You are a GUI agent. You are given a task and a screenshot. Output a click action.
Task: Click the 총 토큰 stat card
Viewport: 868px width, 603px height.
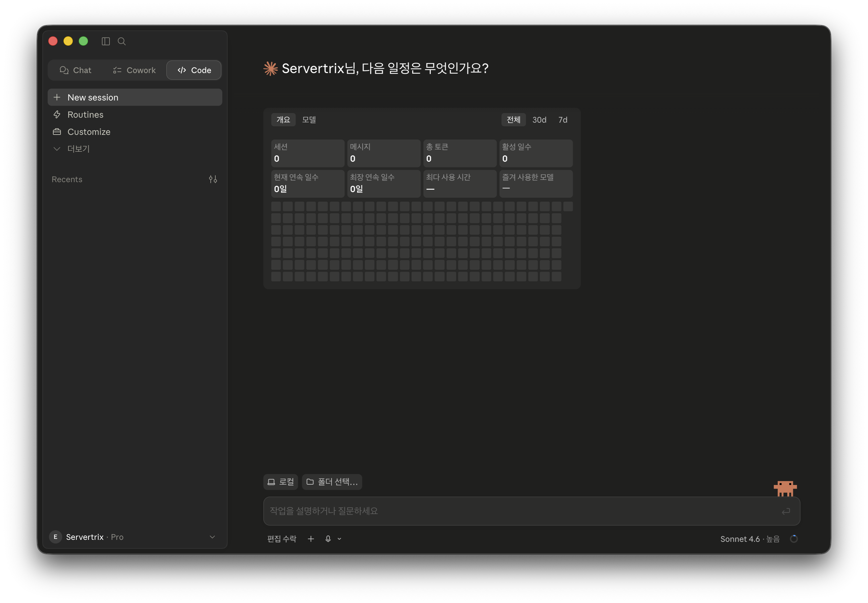pyautogui.click(x=460, y=153)
